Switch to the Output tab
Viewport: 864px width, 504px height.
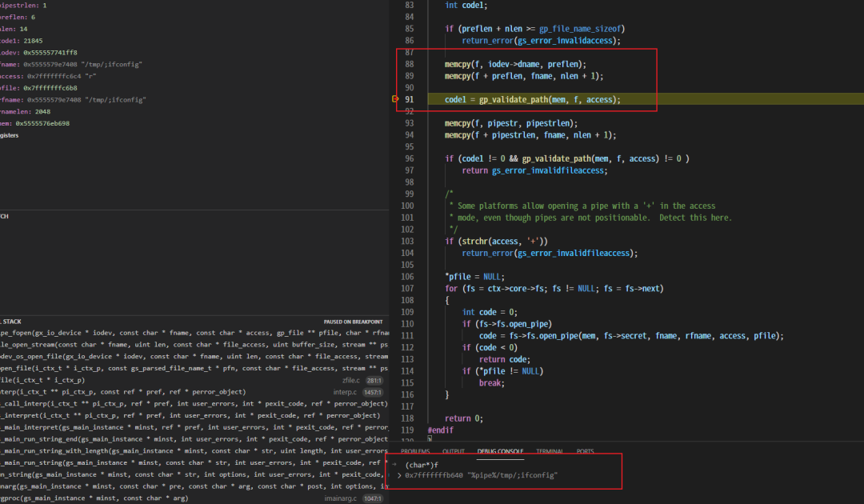[454, 452]
